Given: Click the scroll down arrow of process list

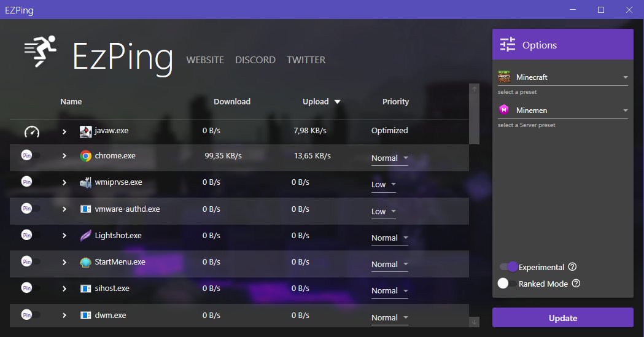Looking at the screenshot, I should click(474, 322).
